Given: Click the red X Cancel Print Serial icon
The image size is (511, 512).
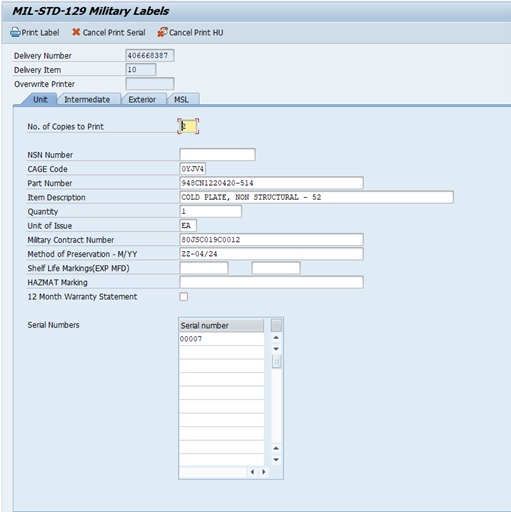Looking at the screenshot, I should click(76, 32).
